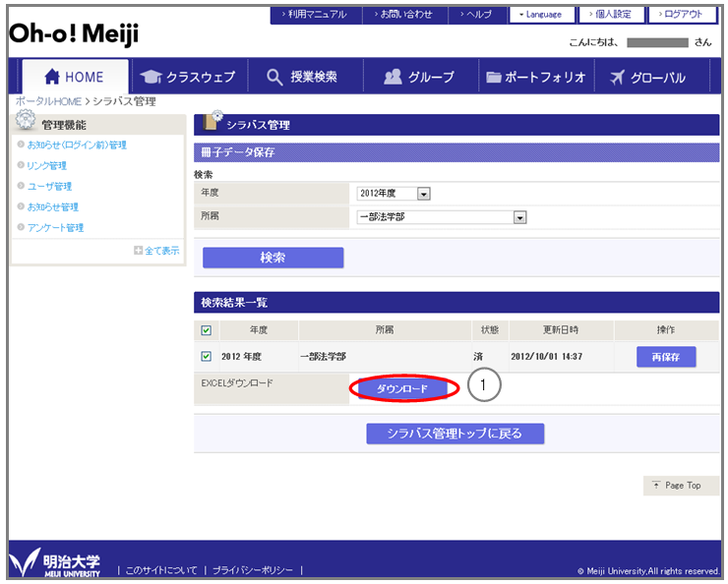Open お問い合わせ in the top menu
The height and width of the screenshot is (584, 728).
(x=404, y=15)
